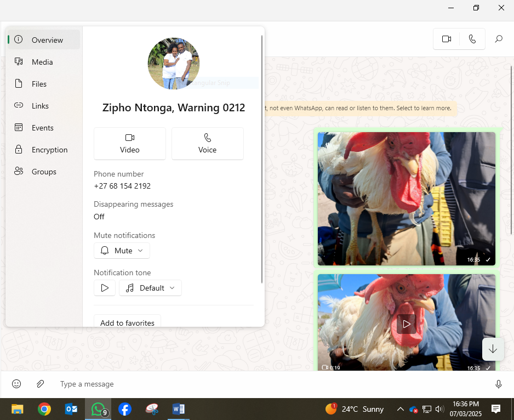Open the weather widget showing 24°C Sunny
Screen dimensions: 514x420
(355, 409)
